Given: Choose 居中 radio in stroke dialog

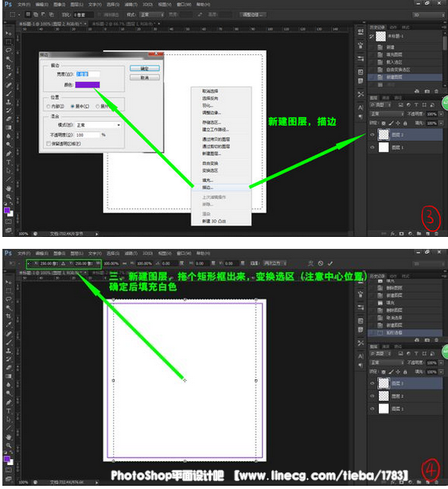Looking at the screenshot, I should pos(72,107).
